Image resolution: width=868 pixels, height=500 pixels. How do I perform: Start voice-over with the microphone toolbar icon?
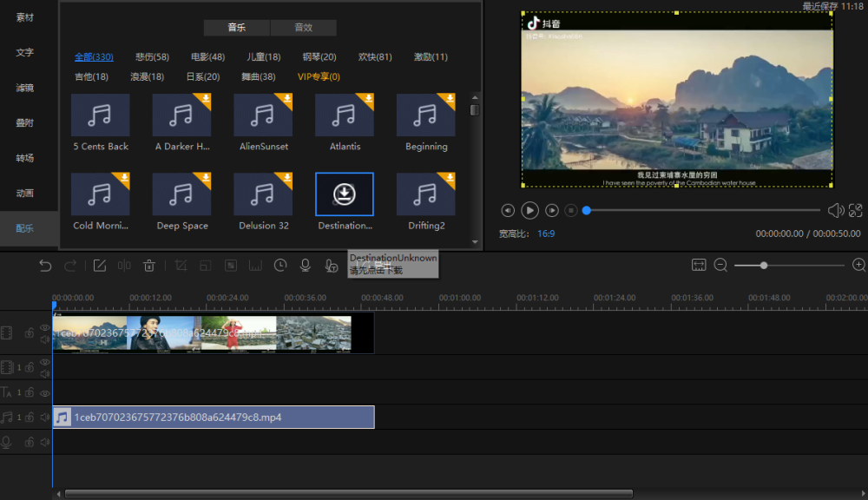pos(306,266)
